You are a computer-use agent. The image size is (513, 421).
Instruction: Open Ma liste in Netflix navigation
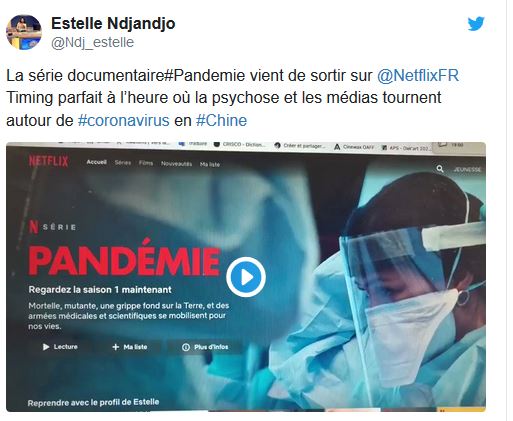pos(210,164)
